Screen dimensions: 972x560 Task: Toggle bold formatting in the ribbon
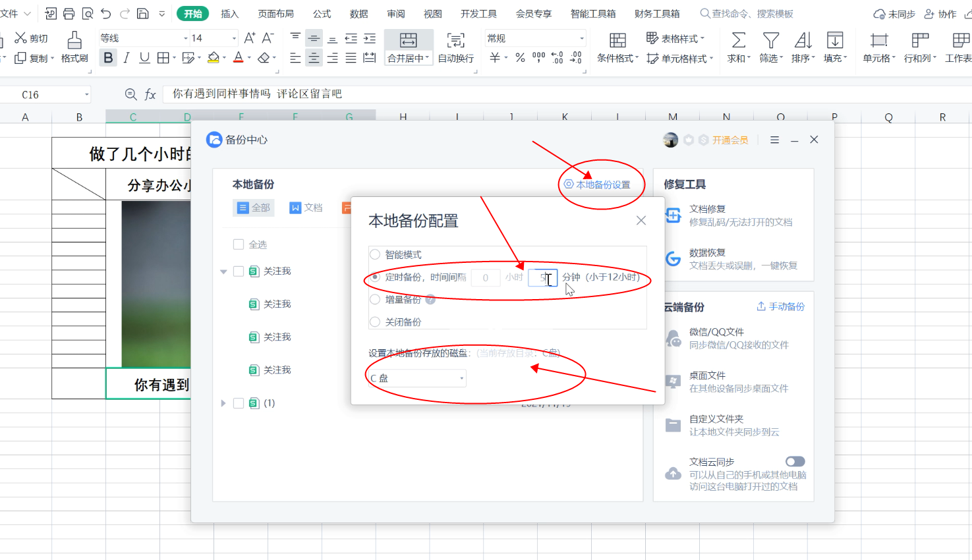108,58
